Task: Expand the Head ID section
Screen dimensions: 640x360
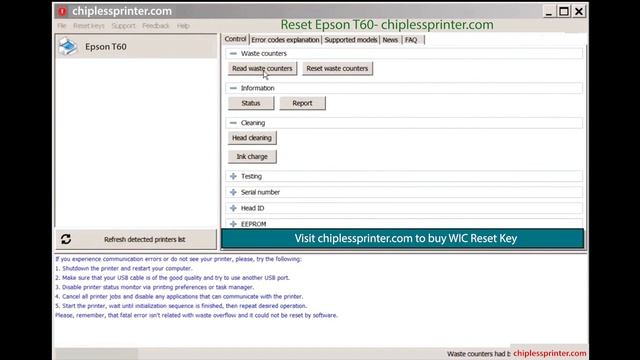Action: pos(233,208)
